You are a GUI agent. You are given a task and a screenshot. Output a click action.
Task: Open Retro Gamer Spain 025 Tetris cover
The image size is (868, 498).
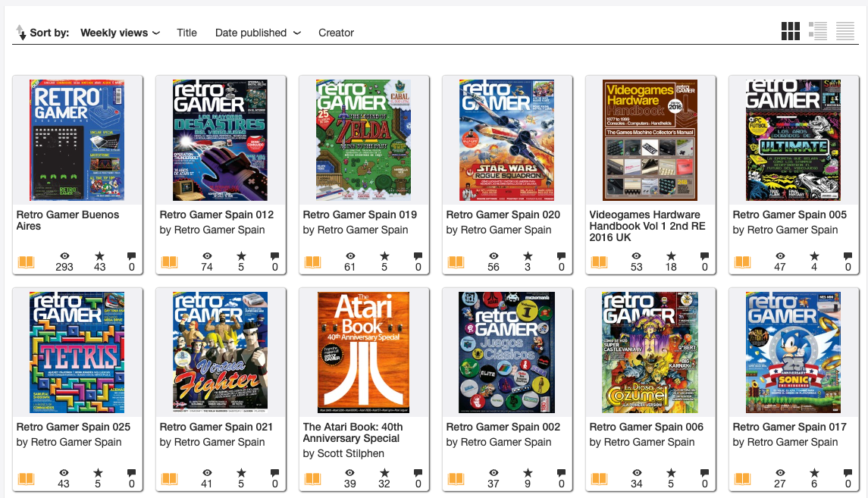pos(77,352)
